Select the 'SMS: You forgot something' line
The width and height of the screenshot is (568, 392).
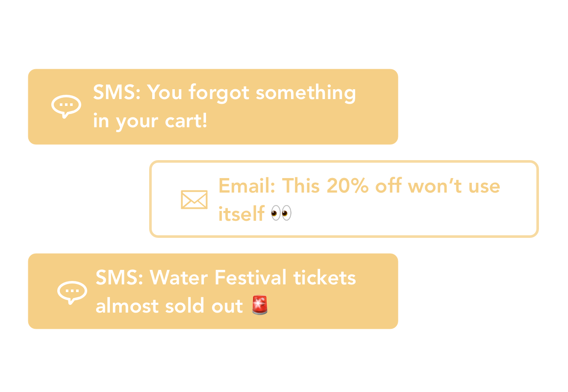224,93
